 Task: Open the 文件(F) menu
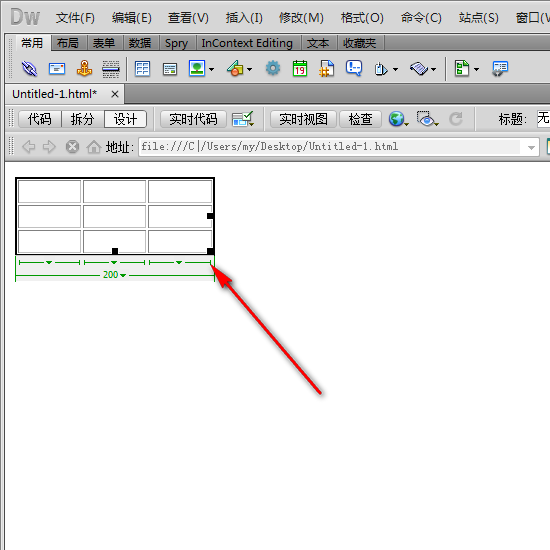click(75, 18)
